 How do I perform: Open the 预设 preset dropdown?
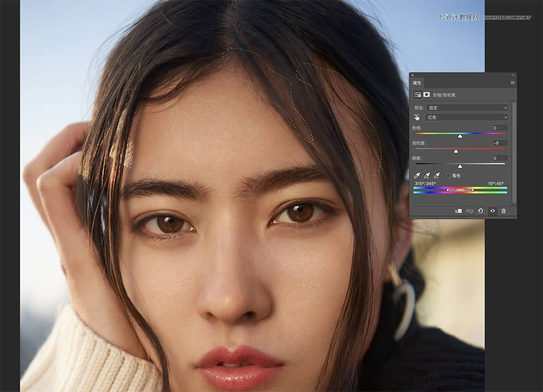pos(468,108)
